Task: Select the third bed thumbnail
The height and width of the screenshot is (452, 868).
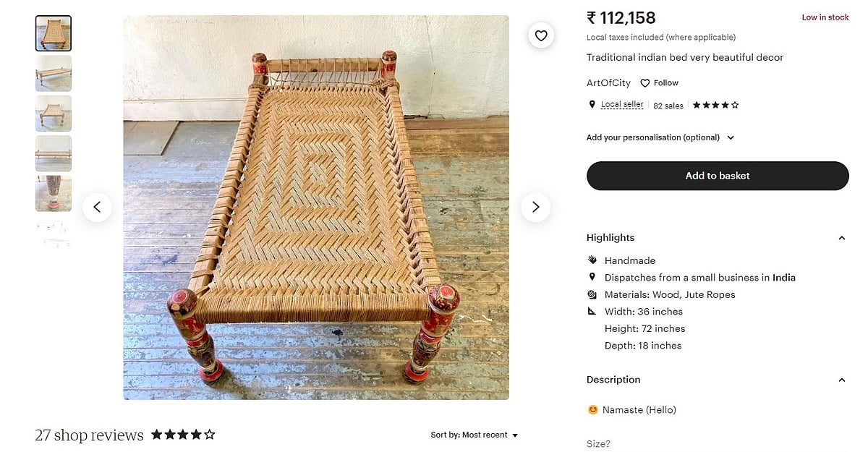Action: tap(54, 114)
